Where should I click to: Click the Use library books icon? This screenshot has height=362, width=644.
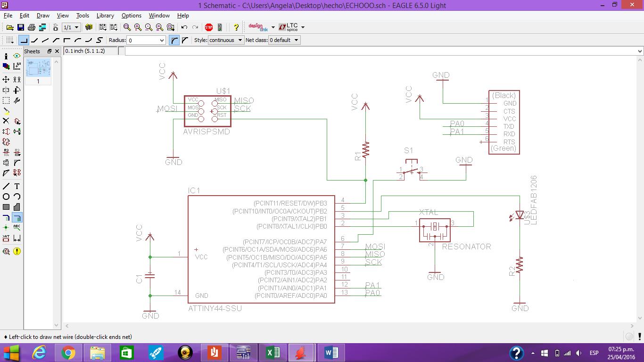click(x=89, y=27)
